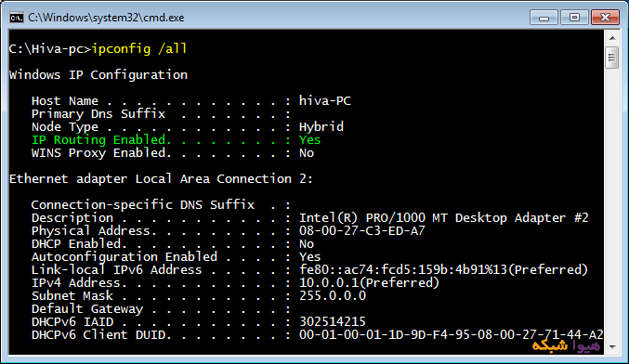The image size is (629, 364).
Task: Close the cmd.exe window
Action: pos(605,18)
